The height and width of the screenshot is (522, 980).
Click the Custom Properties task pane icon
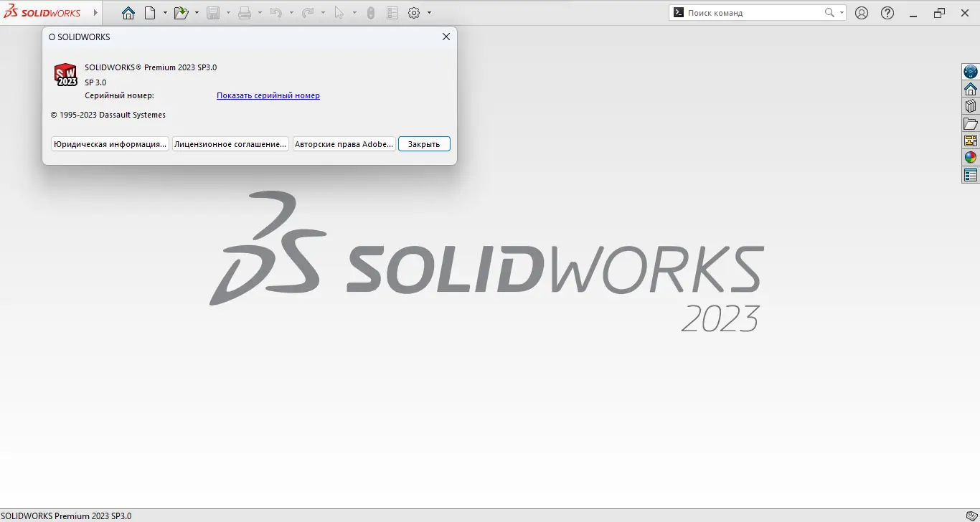971,174
